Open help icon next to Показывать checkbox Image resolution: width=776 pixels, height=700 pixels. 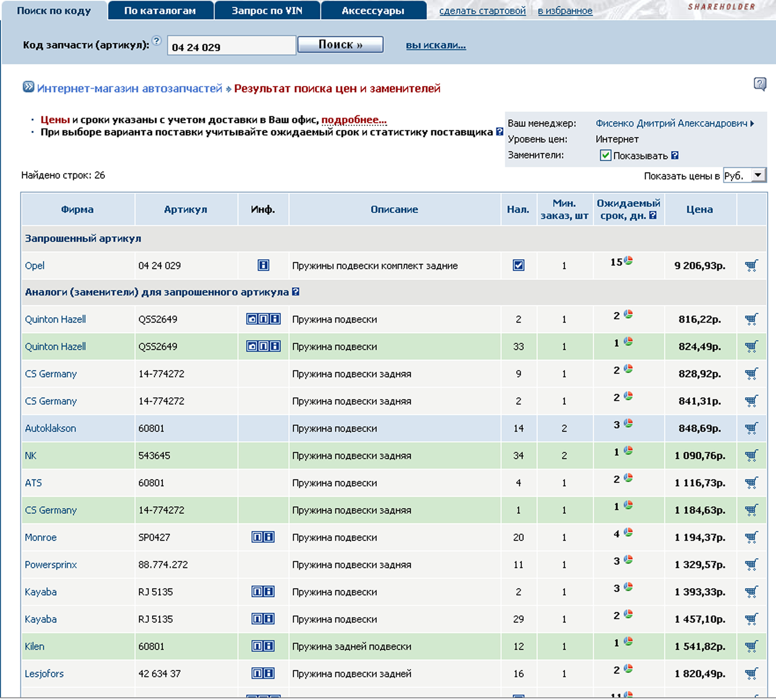tap(675, 155)
